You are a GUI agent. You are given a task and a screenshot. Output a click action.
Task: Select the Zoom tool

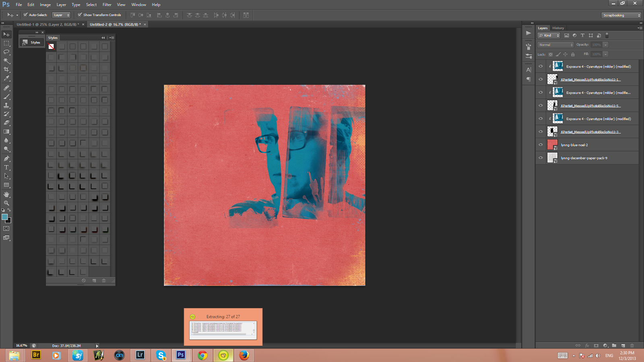pyautogui.click(x=6, y=203)
